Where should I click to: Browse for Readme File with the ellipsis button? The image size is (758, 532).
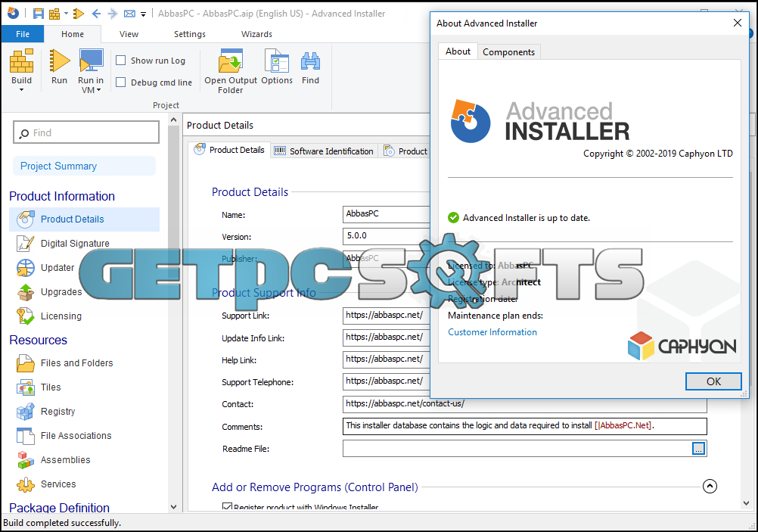(698, 448)
